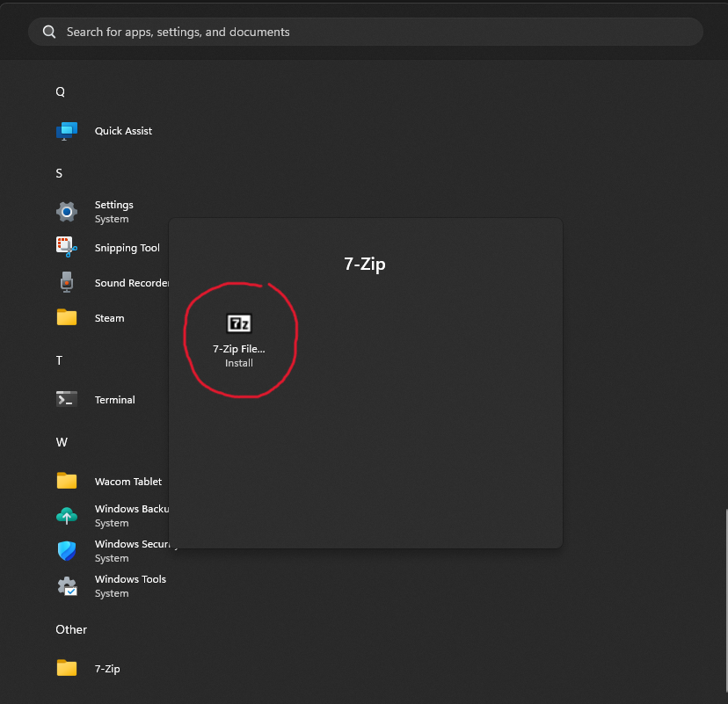This screenshot has height=704, width=728.
Task: Click the 7-Zip label under Other
Action: (x=107, y=669)
